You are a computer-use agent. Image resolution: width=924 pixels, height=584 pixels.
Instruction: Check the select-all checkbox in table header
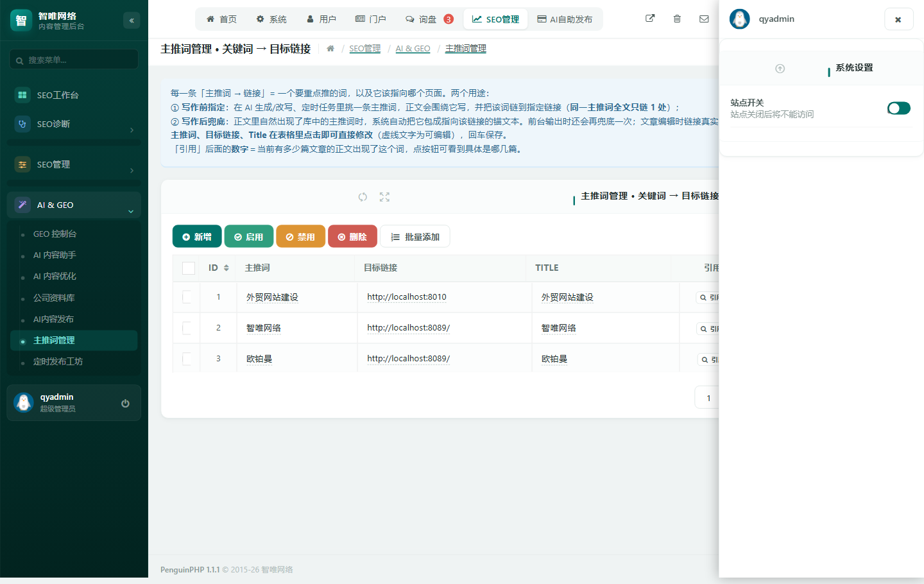point(189,268)
